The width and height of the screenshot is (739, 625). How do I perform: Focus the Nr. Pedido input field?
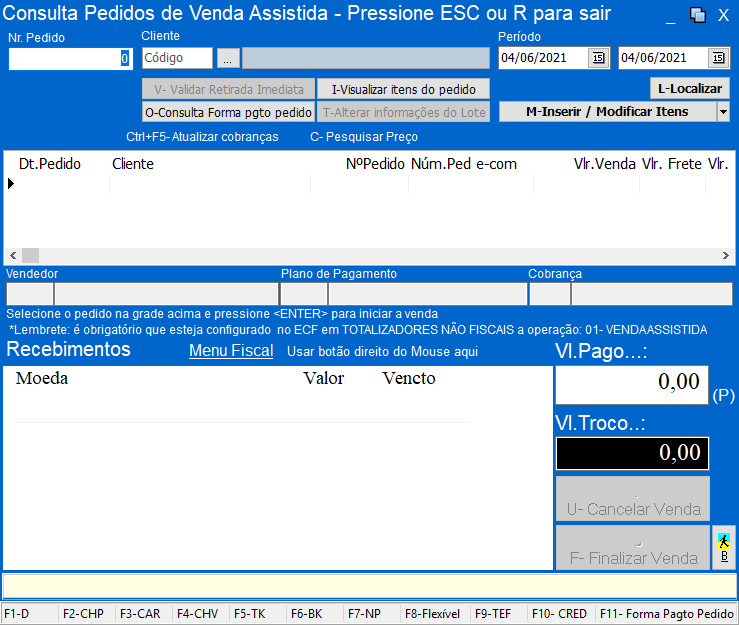(70, 59)
